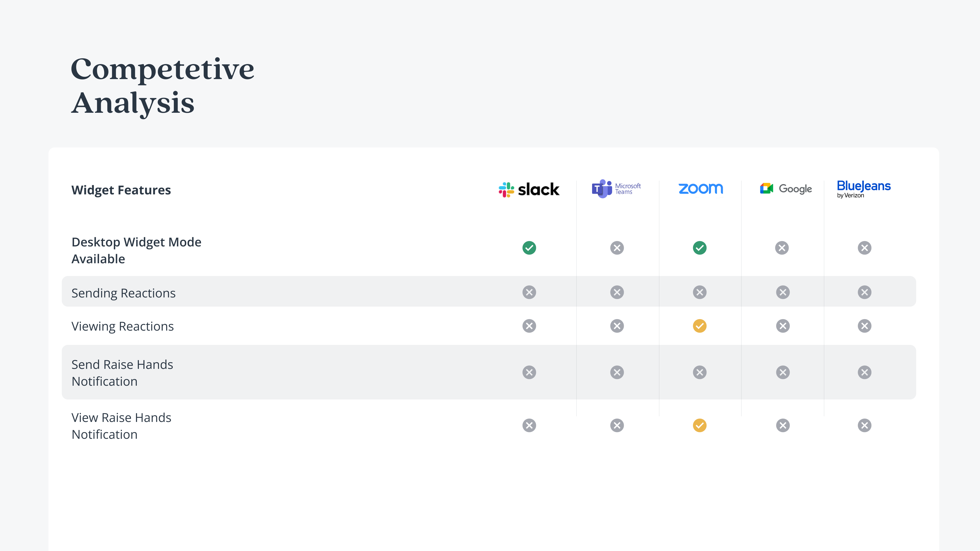Click Slack's gray X for Sending Reactions

click(x=529, y=292)
